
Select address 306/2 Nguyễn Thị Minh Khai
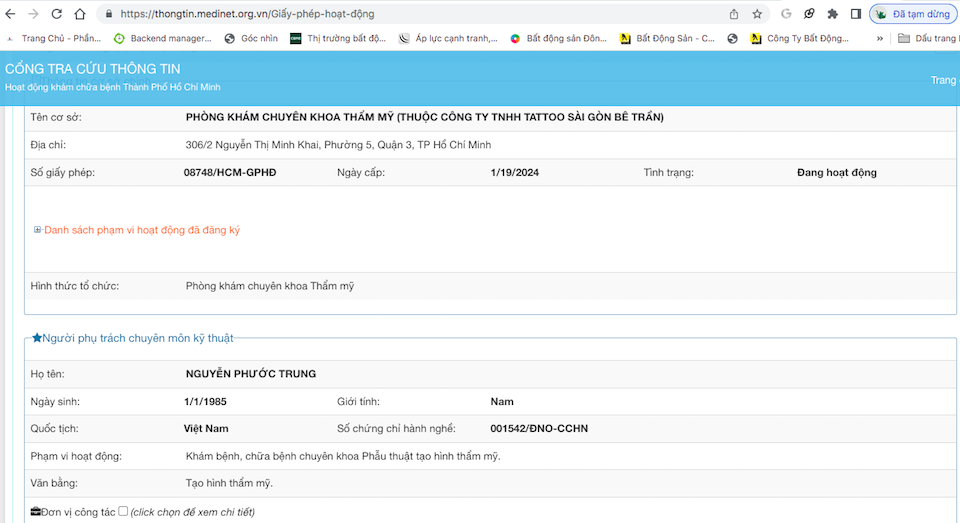point(338,145)
